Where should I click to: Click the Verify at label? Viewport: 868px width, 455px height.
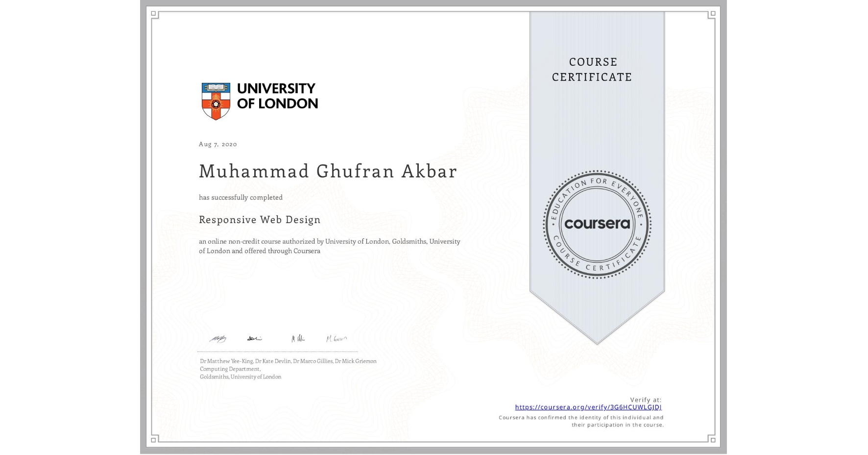coord(646,400)
